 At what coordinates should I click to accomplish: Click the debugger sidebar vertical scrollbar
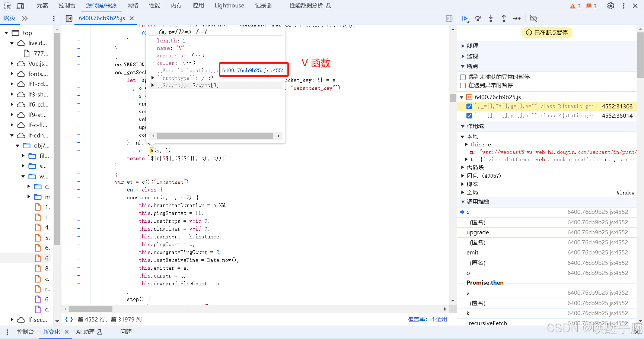tap(640, 55)
